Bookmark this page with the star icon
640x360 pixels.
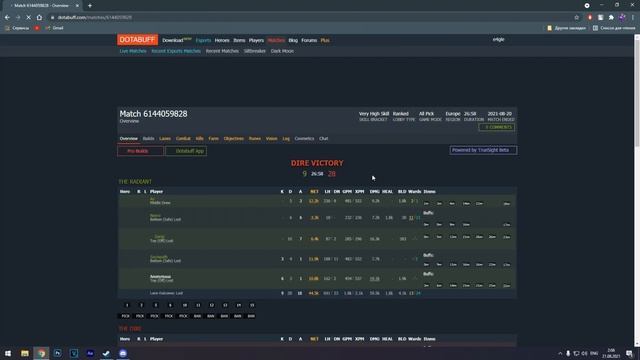click(x=576, y=18)
